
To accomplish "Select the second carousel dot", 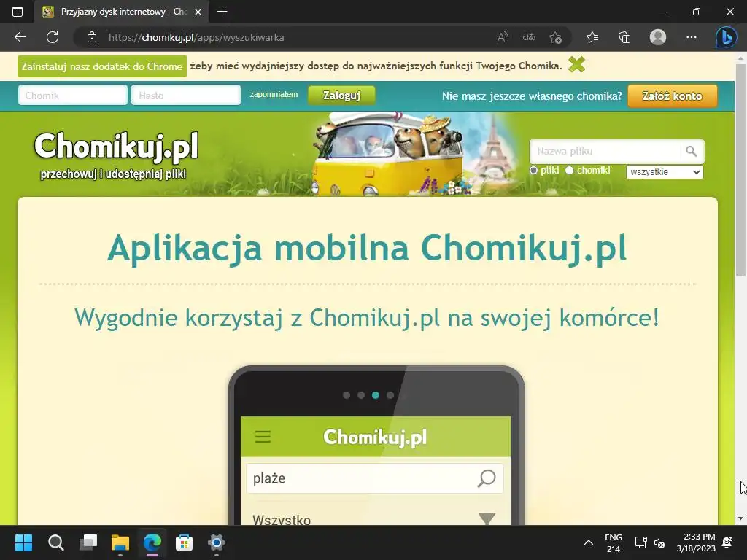I will pyautogui.click(x=361, y=395).
